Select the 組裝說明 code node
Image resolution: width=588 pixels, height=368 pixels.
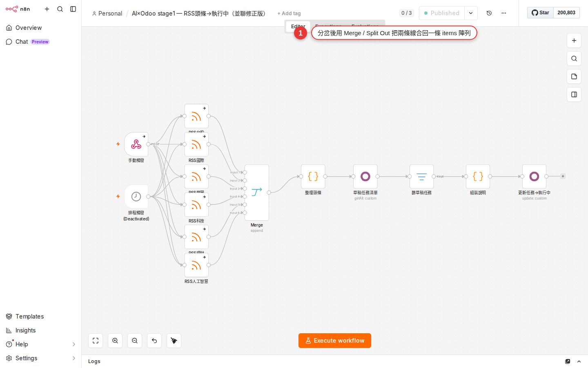(478, 177)
